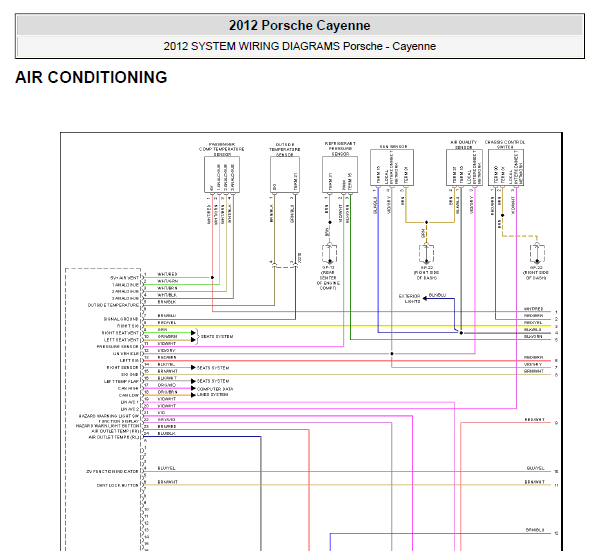Click the Chassis Control Switch label

click(505, 145)
